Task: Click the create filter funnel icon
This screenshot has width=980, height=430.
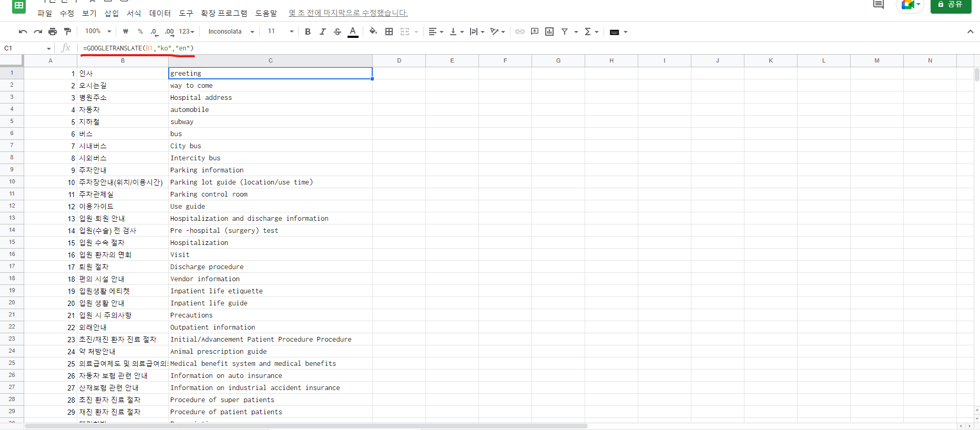Action: click(565, 32)
